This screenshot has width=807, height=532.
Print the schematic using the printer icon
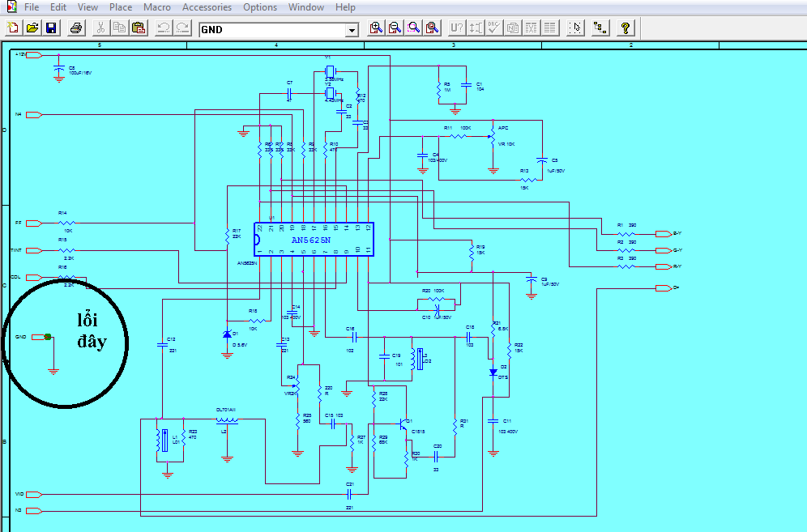point(76,28)
